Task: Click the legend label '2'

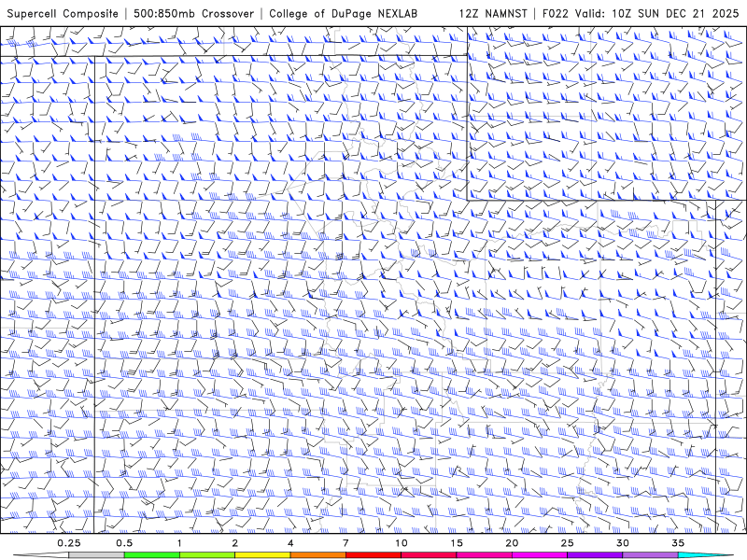Action: coord(235,543)
